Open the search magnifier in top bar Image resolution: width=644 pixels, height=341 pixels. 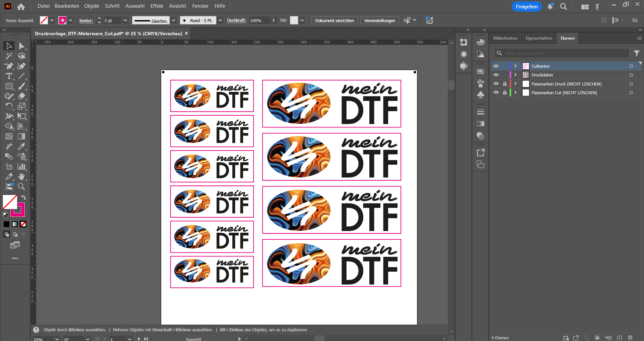(x=563, y=6)
